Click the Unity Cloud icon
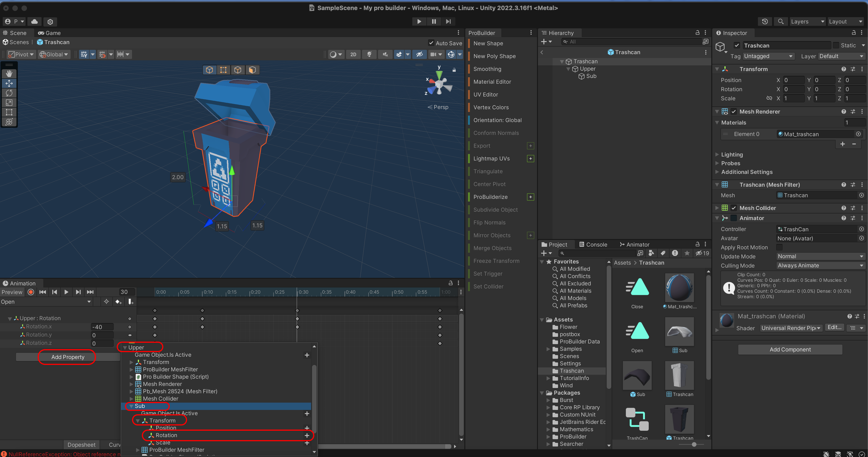The width and height of the screenshot is (868, 457). point(34,21)
